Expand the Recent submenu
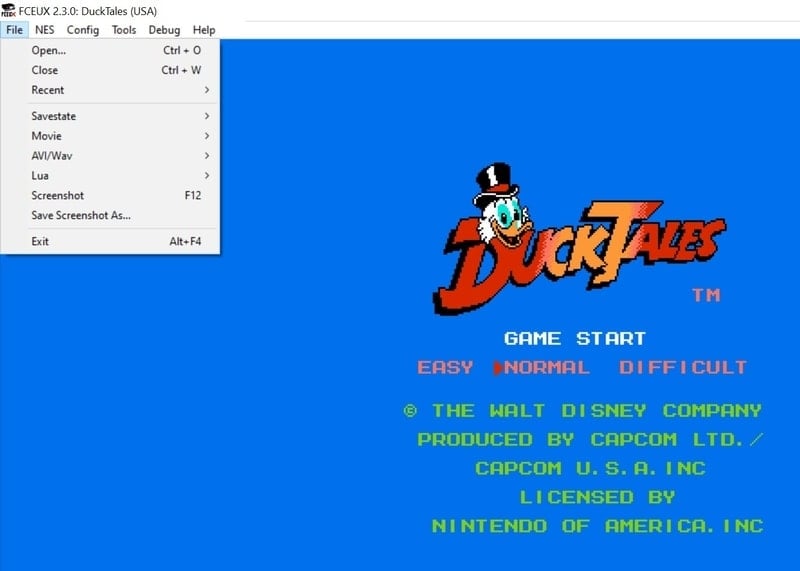This screenshot has height=571, width=800. point(110,90)
